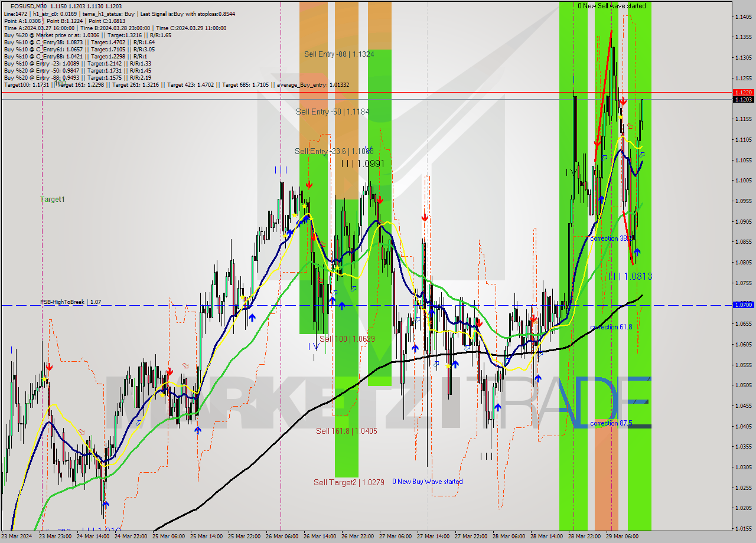The image size is (756, 543).
Task: Click the red 1.1220 price tag
Action: 742,93
